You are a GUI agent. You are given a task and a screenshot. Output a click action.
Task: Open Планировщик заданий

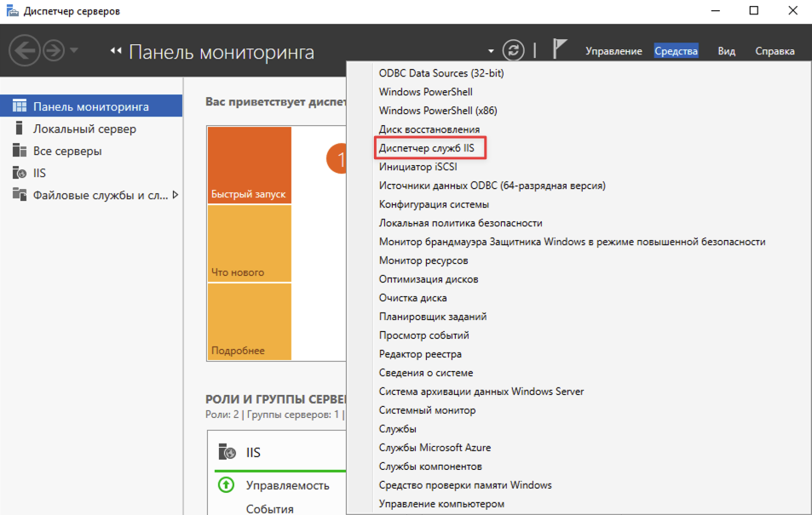(432, 317)
